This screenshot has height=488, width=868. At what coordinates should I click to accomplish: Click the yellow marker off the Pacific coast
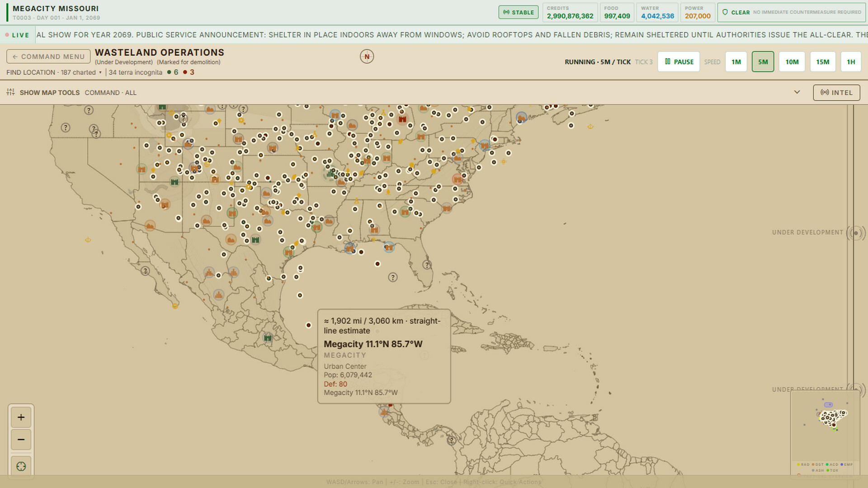[x=88, y=240]
